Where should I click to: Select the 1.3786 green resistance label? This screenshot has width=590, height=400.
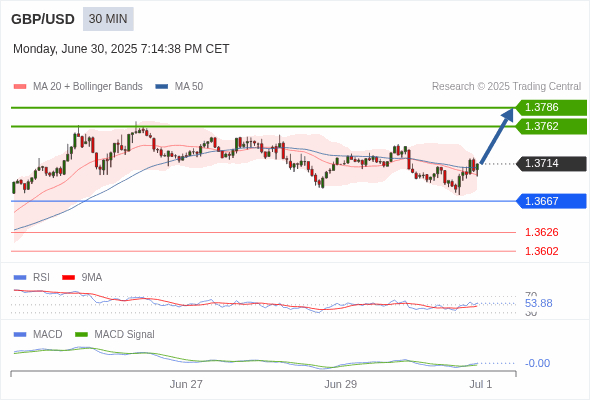pos(551,108)
